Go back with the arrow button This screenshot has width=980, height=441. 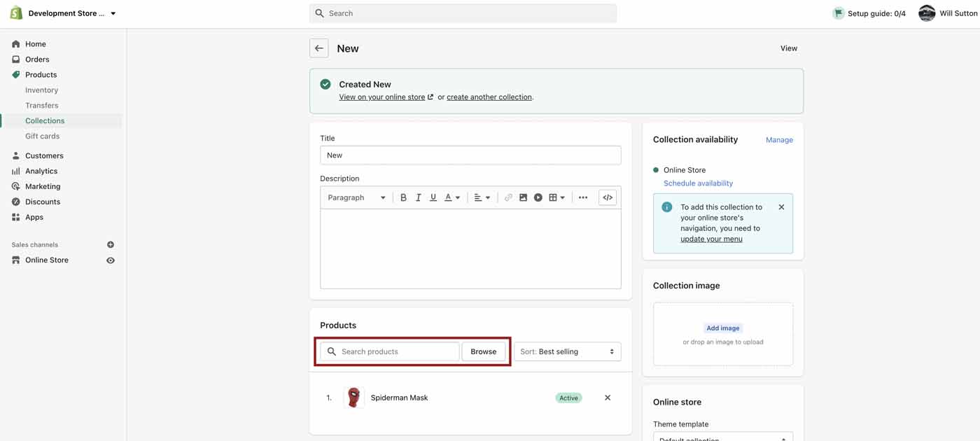319,48
